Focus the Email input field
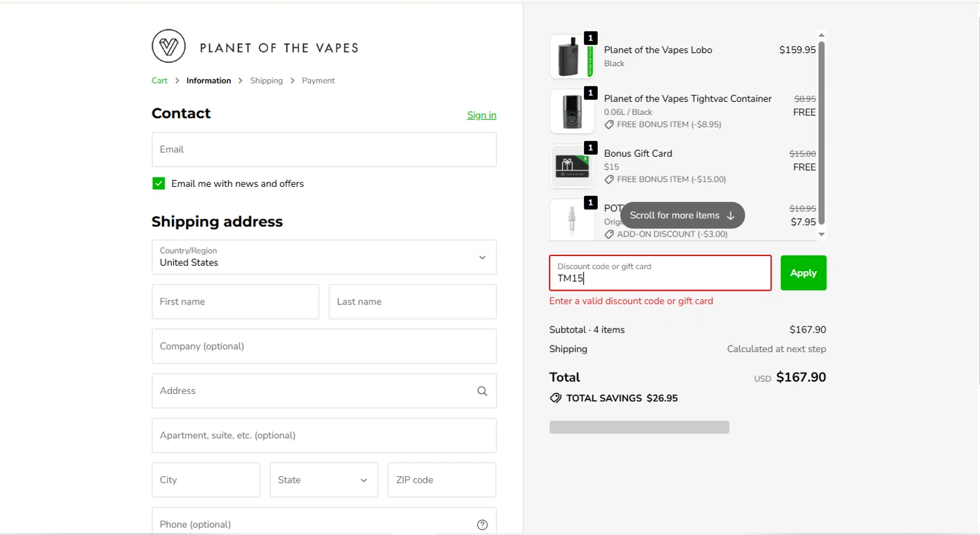Image resolution: width=980 pixels, height=535 pixels. pyautogui.click(x=324, y=150)
